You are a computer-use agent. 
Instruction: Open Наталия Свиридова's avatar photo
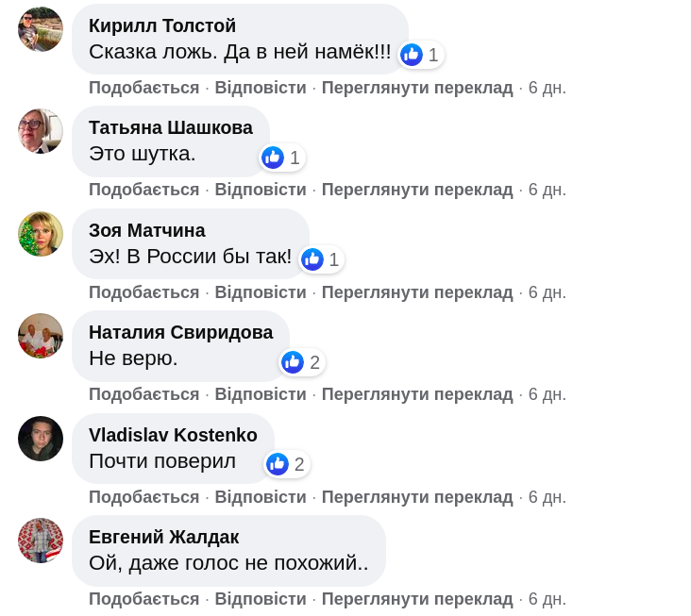[x=41, y=336]
